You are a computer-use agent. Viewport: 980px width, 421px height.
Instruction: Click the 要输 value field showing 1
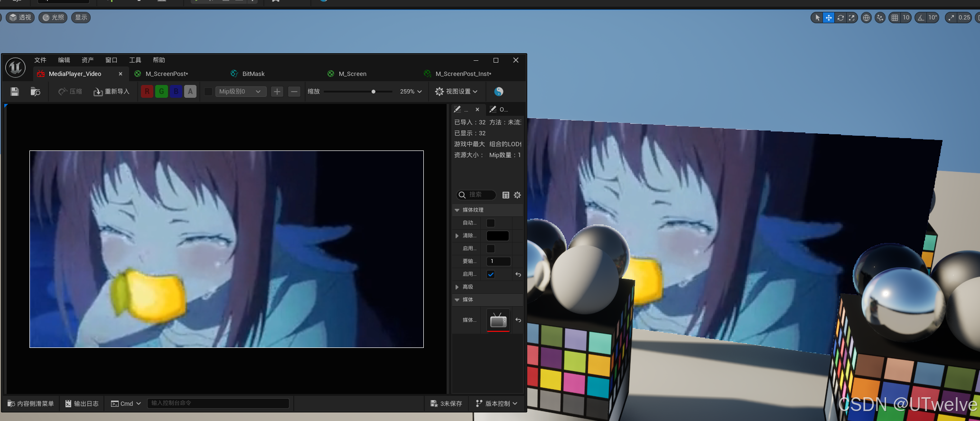[498, 262]
